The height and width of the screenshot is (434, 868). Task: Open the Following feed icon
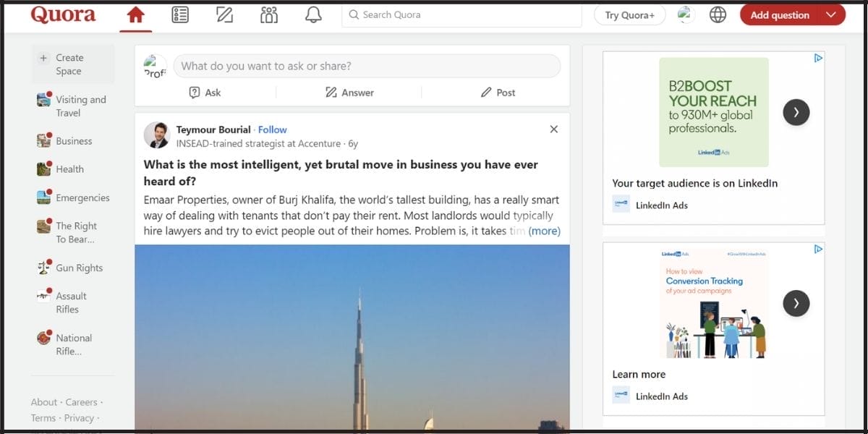(180, 15)
